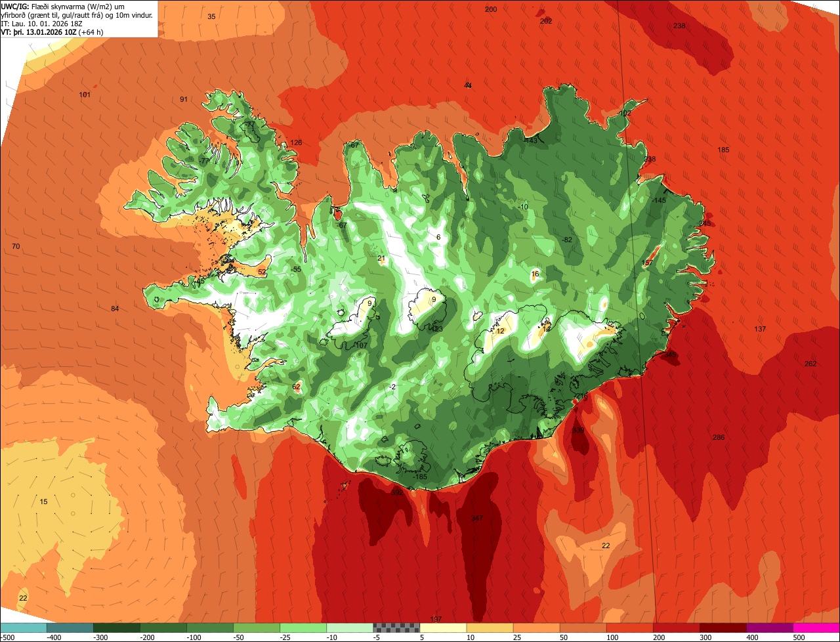The width and height of the screenshot is (840, 642).
Task: Click the flux value 339 off the southeast coast
Action: (x=577, y=431)
